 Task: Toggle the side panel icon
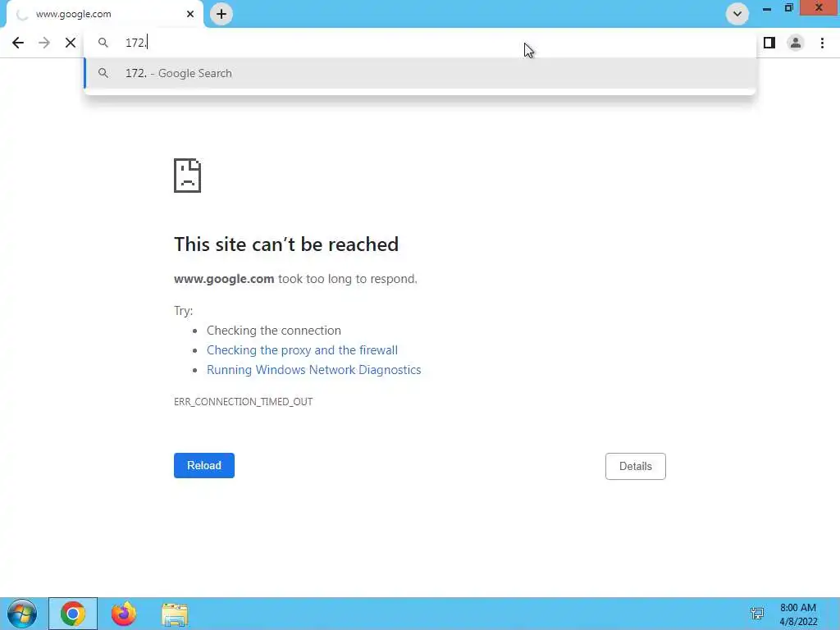click(769, 43)
